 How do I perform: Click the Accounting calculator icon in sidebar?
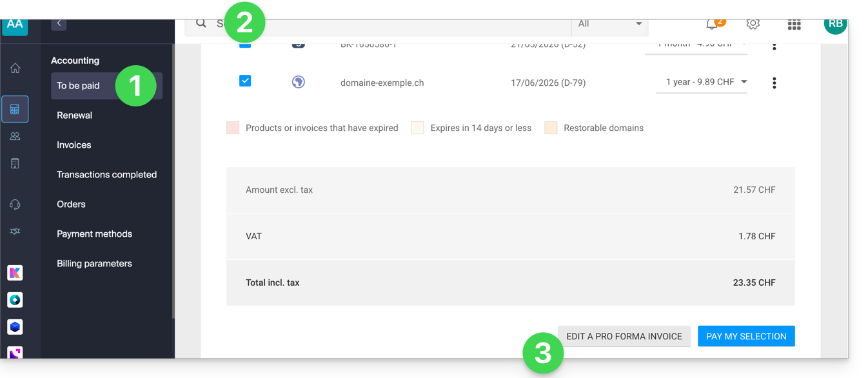pos(15,110)
